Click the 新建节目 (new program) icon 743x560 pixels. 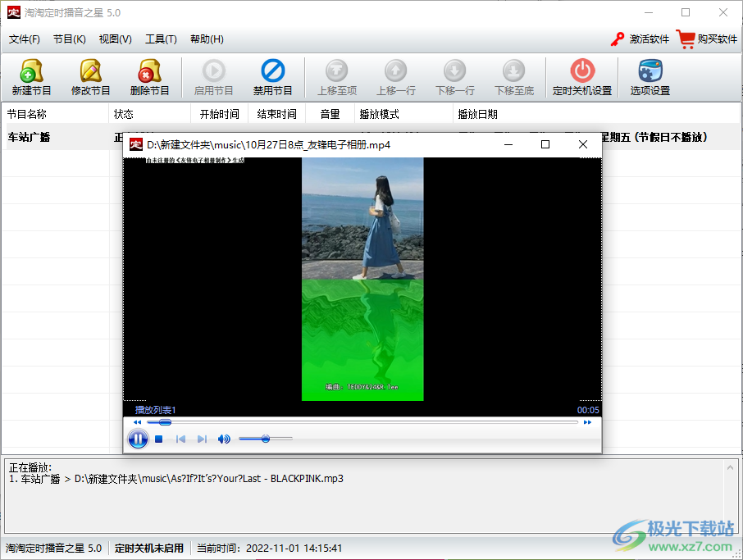(x=31, y=77)
